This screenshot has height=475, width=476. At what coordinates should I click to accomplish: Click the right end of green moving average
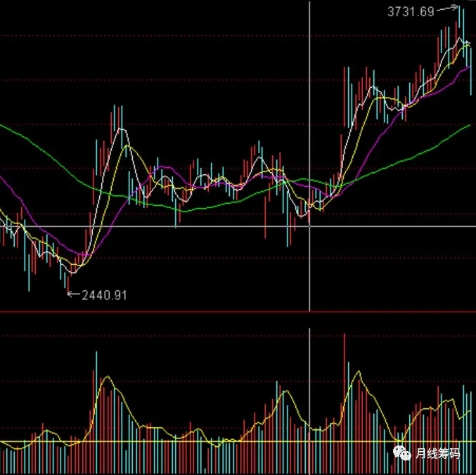click(468, 126)
